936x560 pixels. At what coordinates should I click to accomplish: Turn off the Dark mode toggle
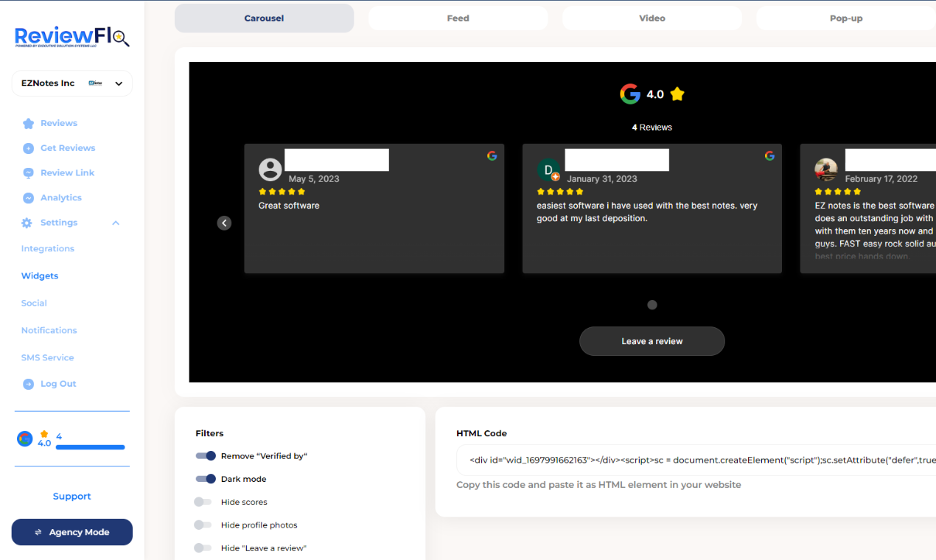[205, 479]
